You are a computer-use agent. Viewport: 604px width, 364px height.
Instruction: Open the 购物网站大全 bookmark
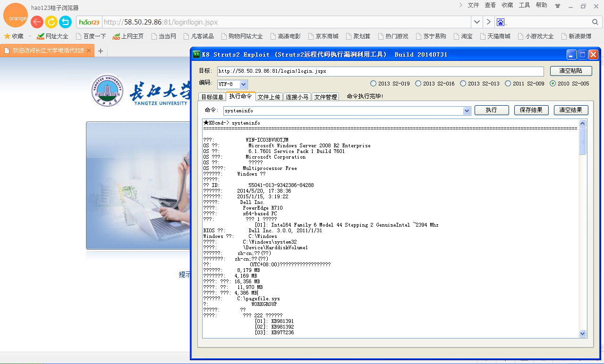(x=241, y=36)
